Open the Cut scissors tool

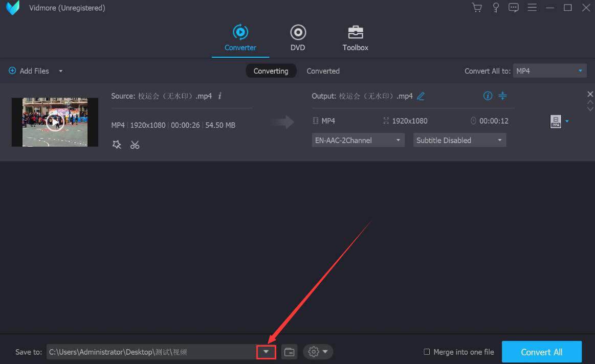coord(135,145)
